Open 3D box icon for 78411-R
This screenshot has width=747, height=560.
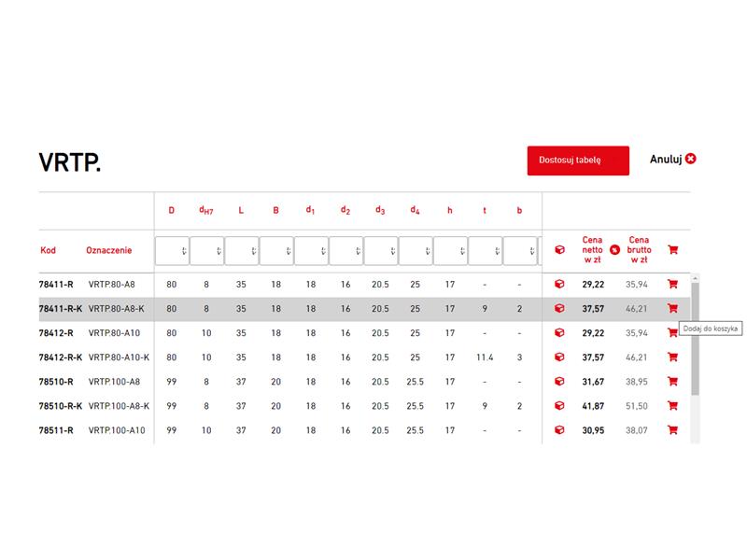click(x=559, y=285)
